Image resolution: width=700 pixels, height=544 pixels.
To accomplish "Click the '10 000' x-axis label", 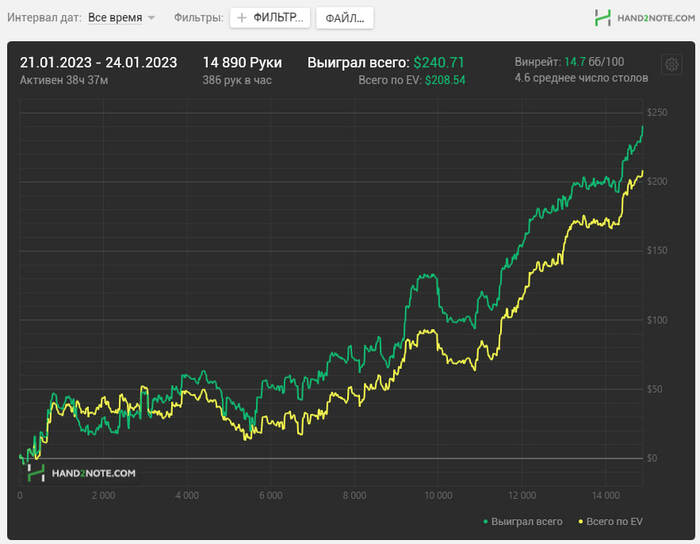I will pos(438,495).
